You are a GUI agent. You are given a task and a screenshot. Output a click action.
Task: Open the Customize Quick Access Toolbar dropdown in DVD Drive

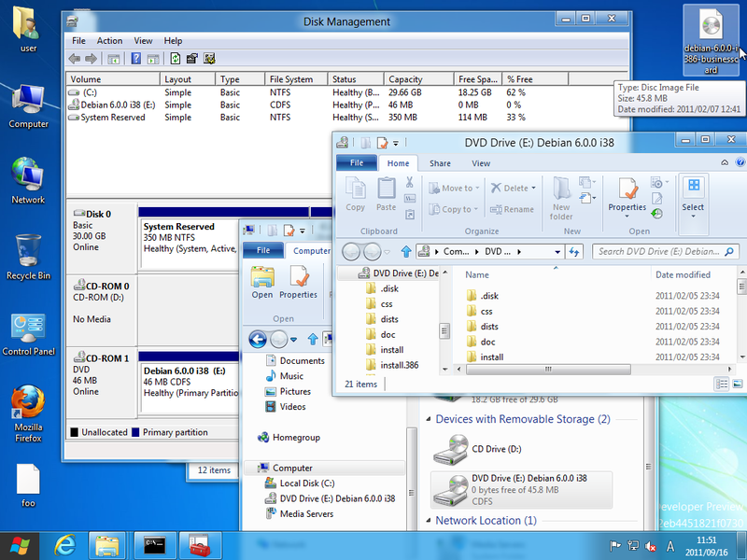(395, 143)
